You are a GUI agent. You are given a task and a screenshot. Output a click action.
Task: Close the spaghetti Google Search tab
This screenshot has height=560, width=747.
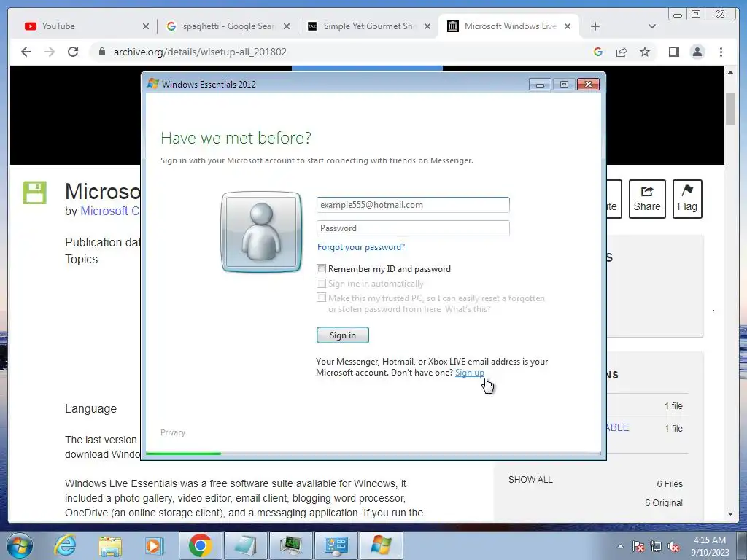point(287,26)
